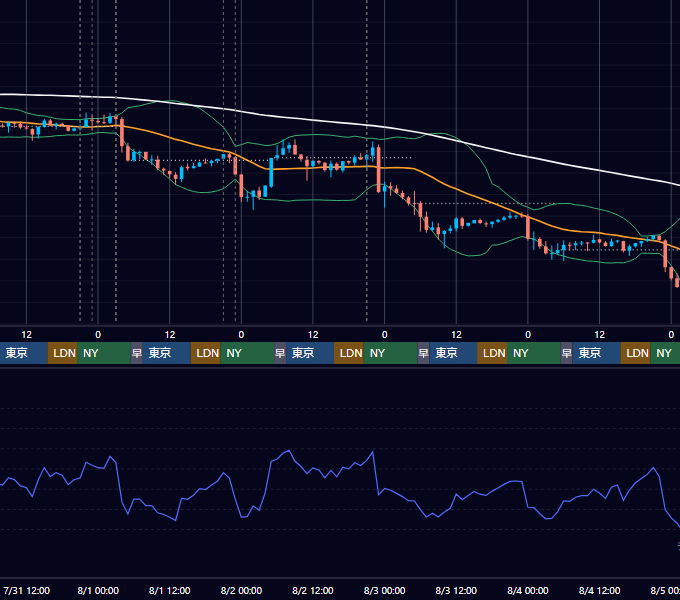Screen dimensions: 680x600
Task: Click the 8/2 12:00 date label
Action: click(x=313, y=590)
